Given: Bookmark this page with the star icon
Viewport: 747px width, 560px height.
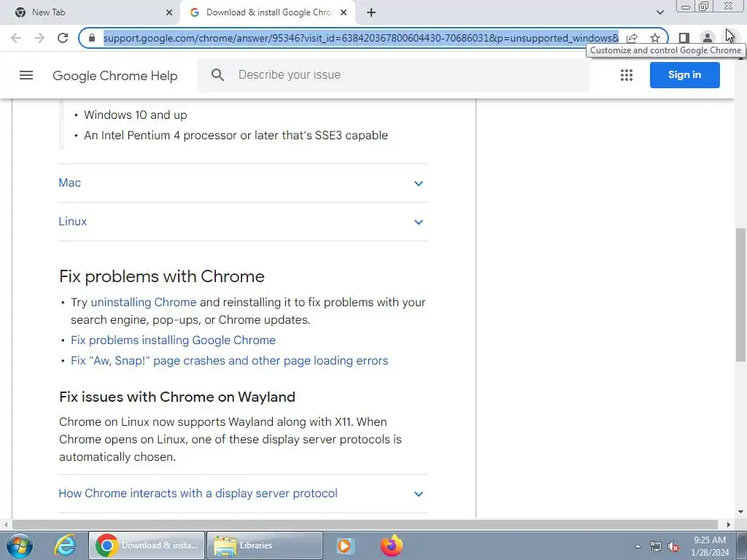Looking at the screenshot, I should (x=655, y=38).
